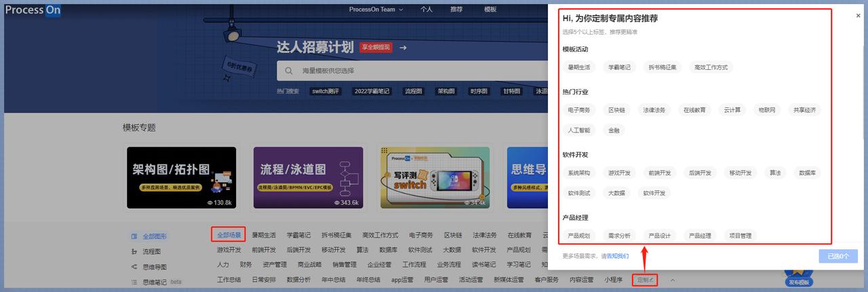Open the 推荐 nav tab
The height and width of the screenshot is (292, 868).
456,10
